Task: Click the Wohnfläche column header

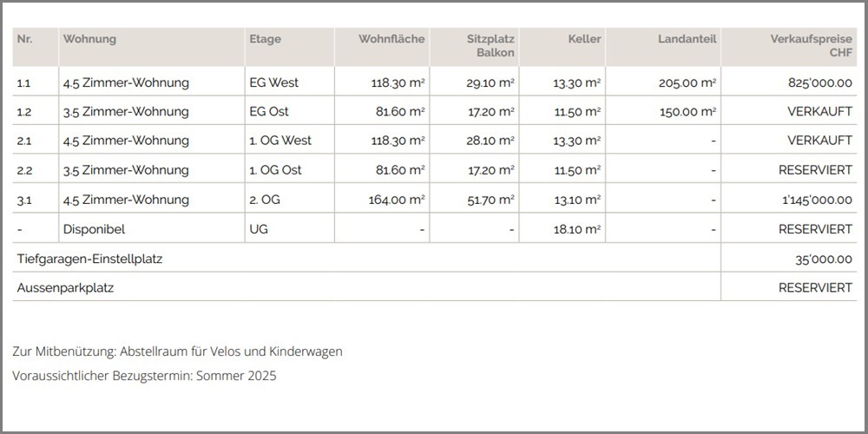Action: (x=391, y=39)
